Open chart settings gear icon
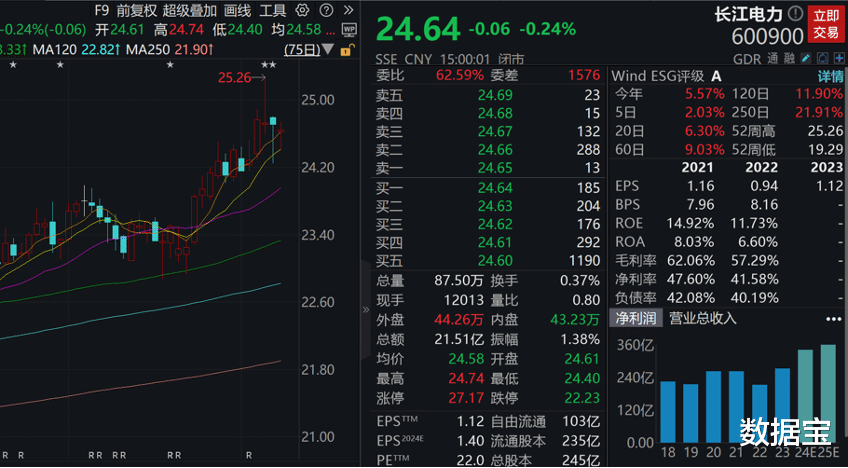 [x=303, y=10]
